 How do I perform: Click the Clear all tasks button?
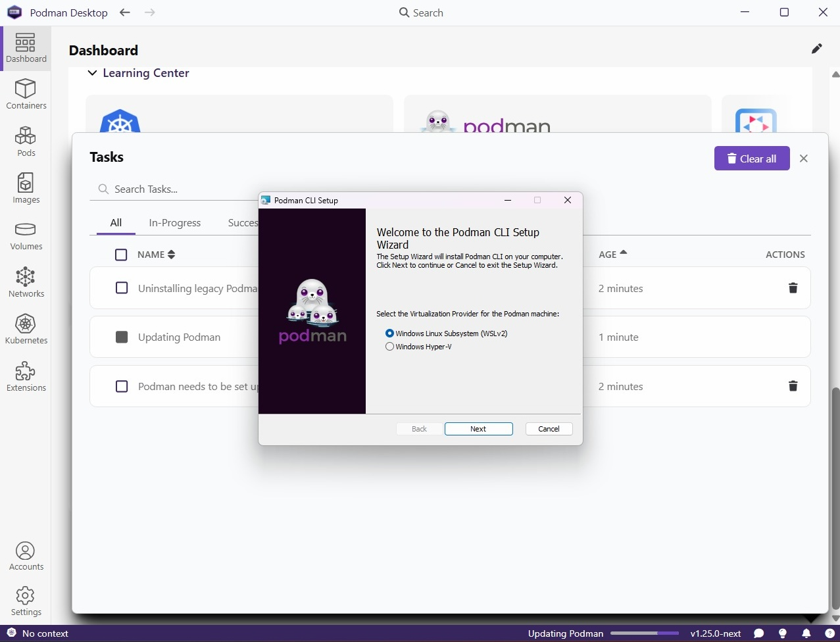point(751,159)
